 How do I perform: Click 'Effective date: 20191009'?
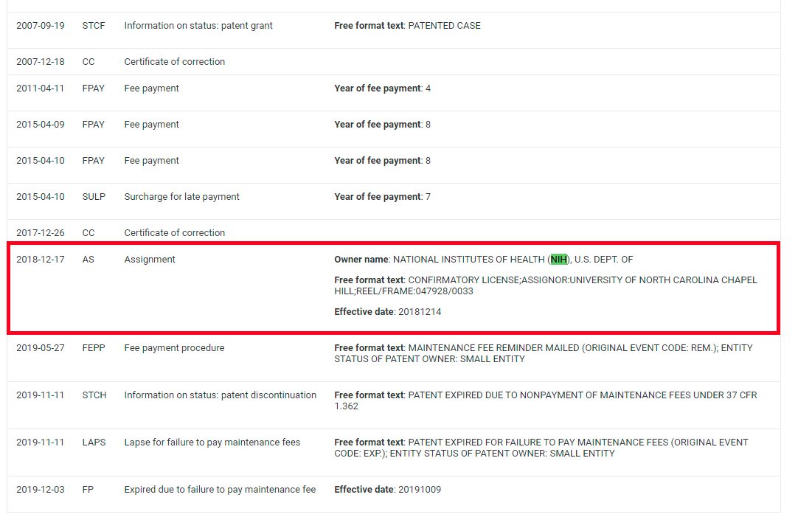(388, 490)
